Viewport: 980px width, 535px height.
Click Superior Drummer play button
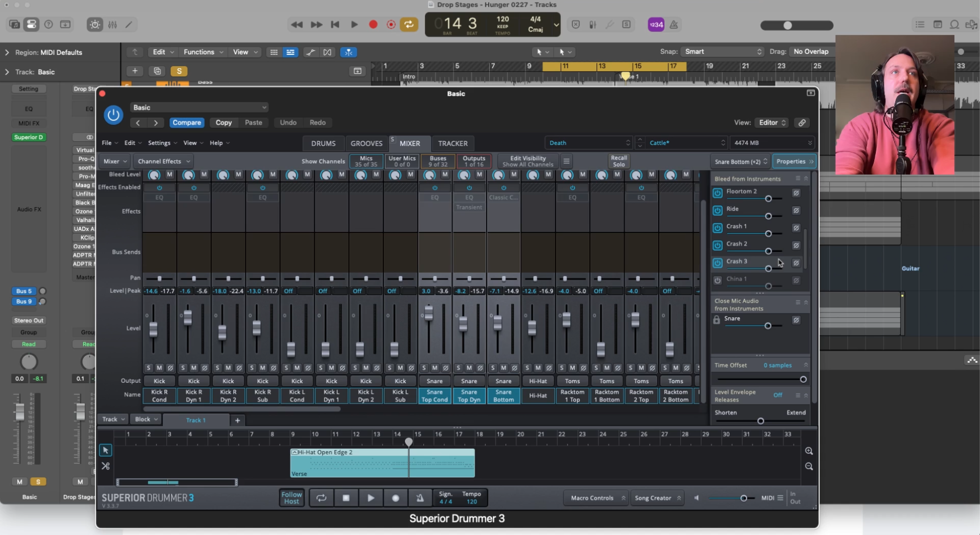[x=370, y=498]
